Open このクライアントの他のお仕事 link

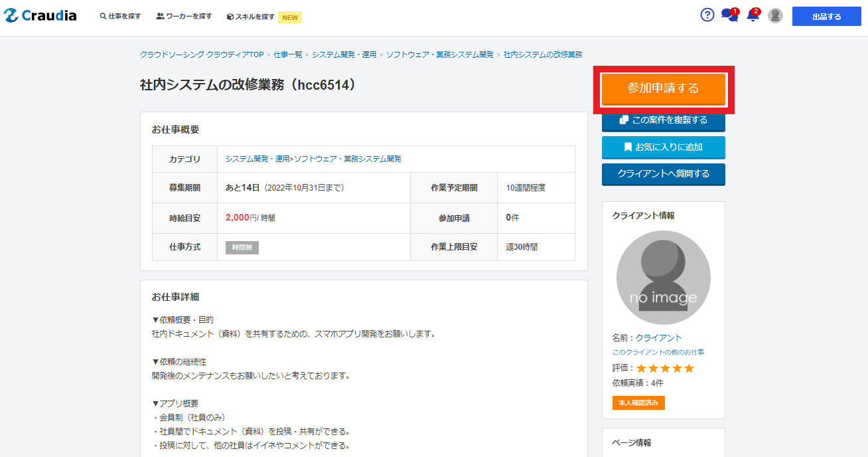[x=658, y=352]
